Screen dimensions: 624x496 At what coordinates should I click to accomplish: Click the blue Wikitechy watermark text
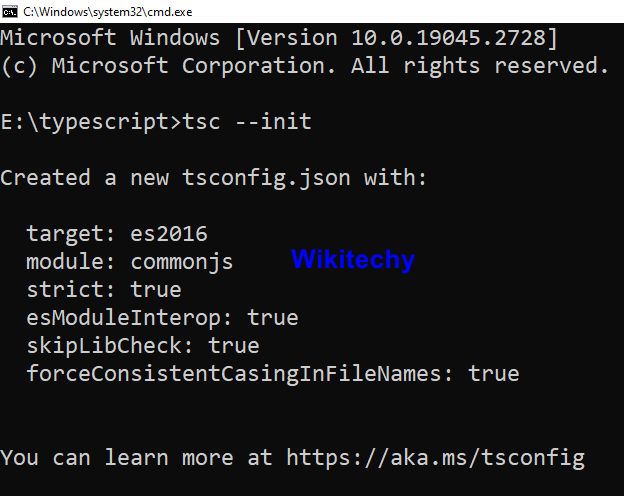352,260
